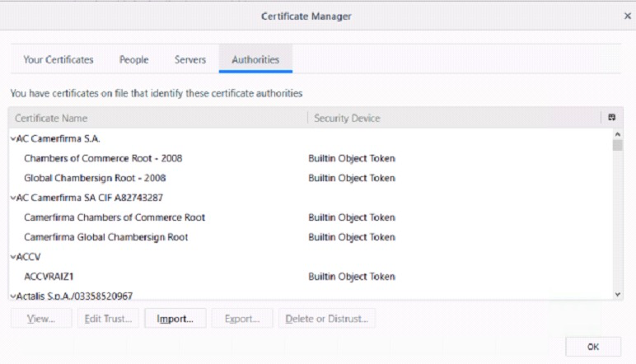Open the column picker icon in list header
The width and height of the screenshot is (636, 364).
611,118
